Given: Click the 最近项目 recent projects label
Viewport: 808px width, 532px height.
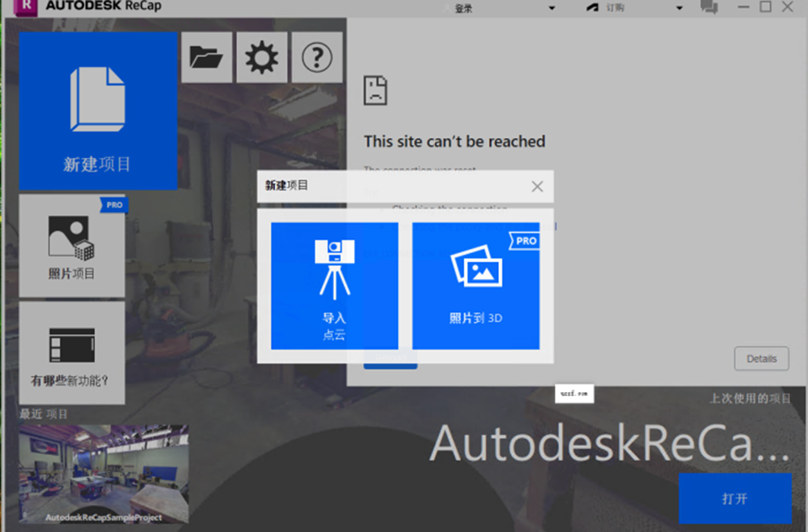Looking at the screenshot, I should click(43, 414).
